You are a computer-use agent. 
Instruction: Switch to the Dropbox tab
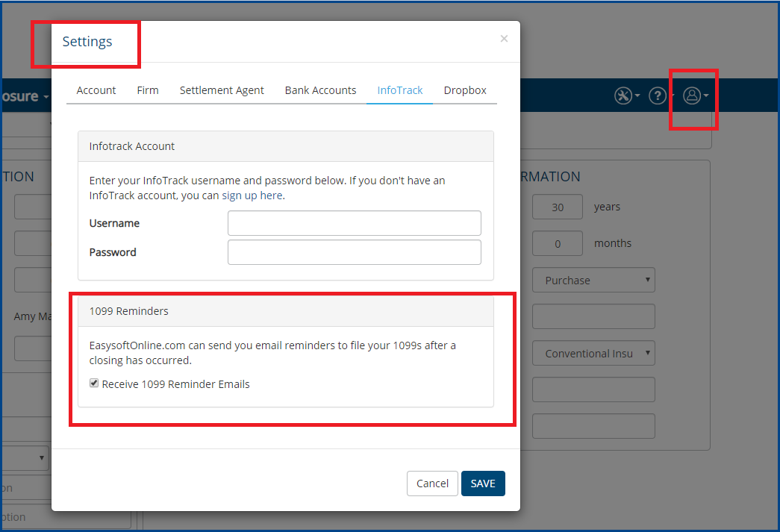pos(465,90)
